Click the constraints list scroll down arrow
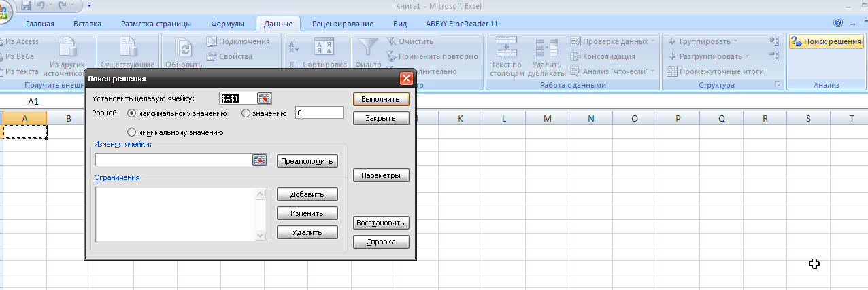Screen dimensions: 868x290 [x=260, y=236]
